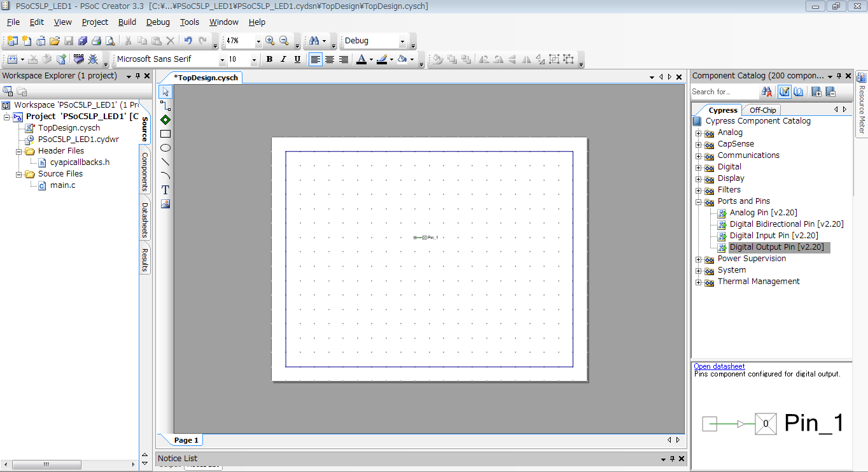Viewport: 868px width, 472px height.
Task: Select the green diamond sheet connector tool
Action: pyautogui.click(x=165, y=120)
